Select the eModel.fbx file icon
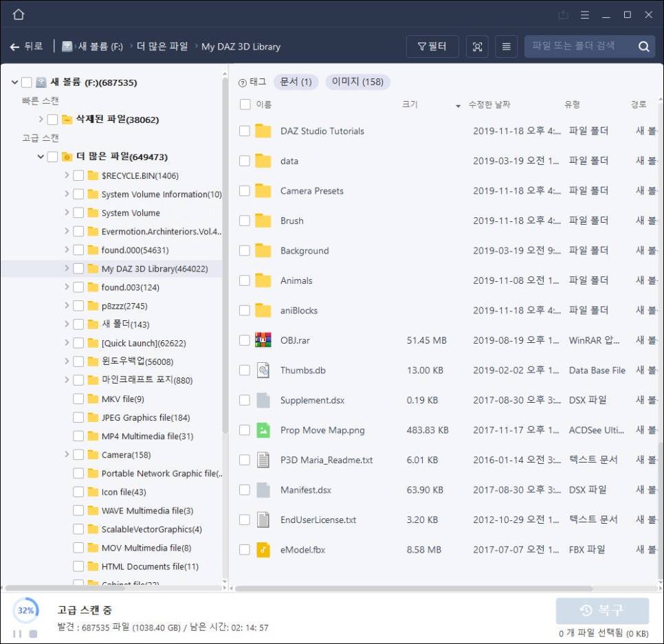The height and width of the screenshot is (644, 664). (263, 550)
